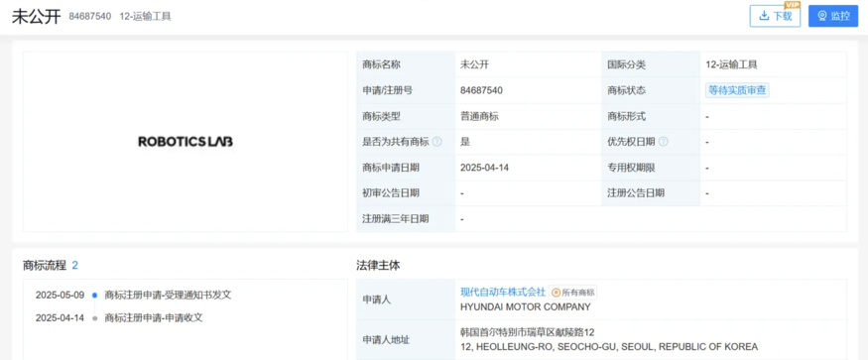Viewport: 868px width, 360px height.
Task: Click help icon next to 优先权日期
Action: click(664, 142)
